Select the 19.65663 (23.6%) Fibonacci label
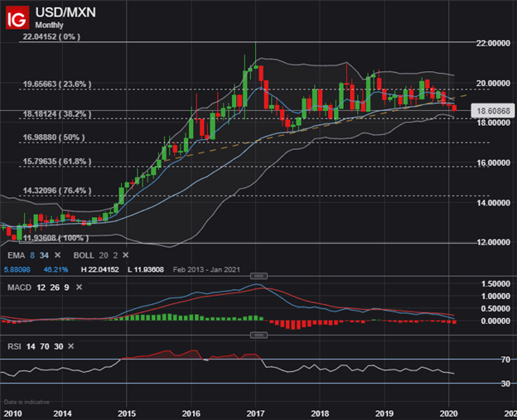Screen dimensions: 517x420 coord(57,84)
